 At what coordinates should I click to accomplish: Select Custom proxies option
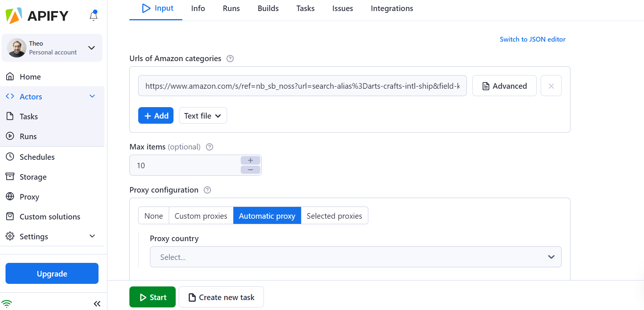(x=201, y=216)
